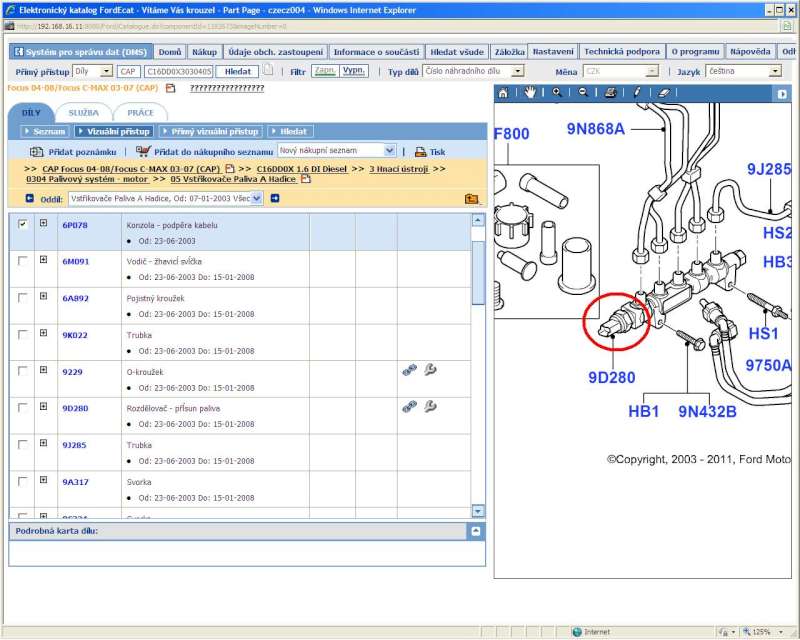Expand the 6A892 row plus sign

coord(44,297)
